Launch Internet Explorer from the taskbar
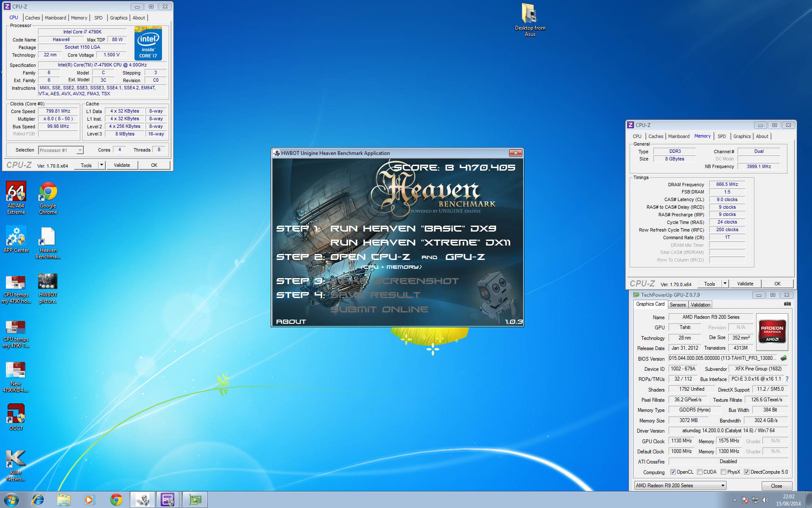This screenshot has width=812, height=508. click(38, 500)
